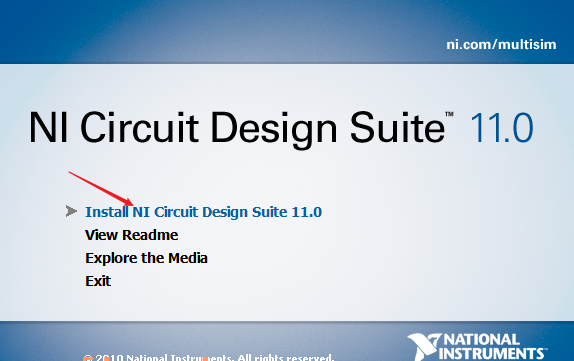574x361 pixels.
Task: Open the ni.com/multisim web link
Action: [501, 45]
